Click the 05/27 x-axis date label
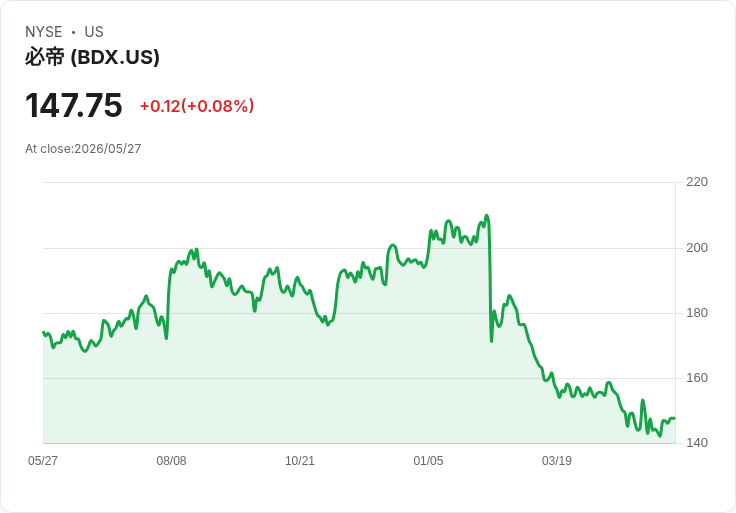 [43, 461]
